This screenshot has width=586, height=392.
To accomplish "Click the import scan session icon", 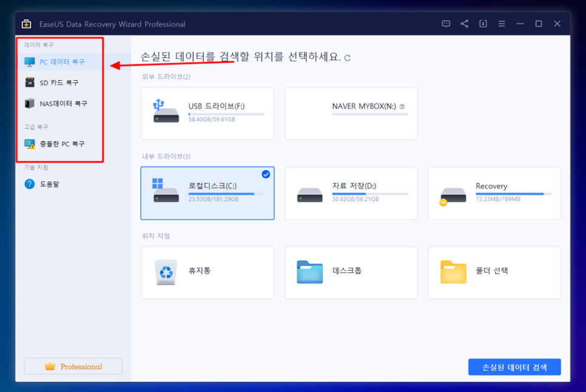I will coord(483,24).
